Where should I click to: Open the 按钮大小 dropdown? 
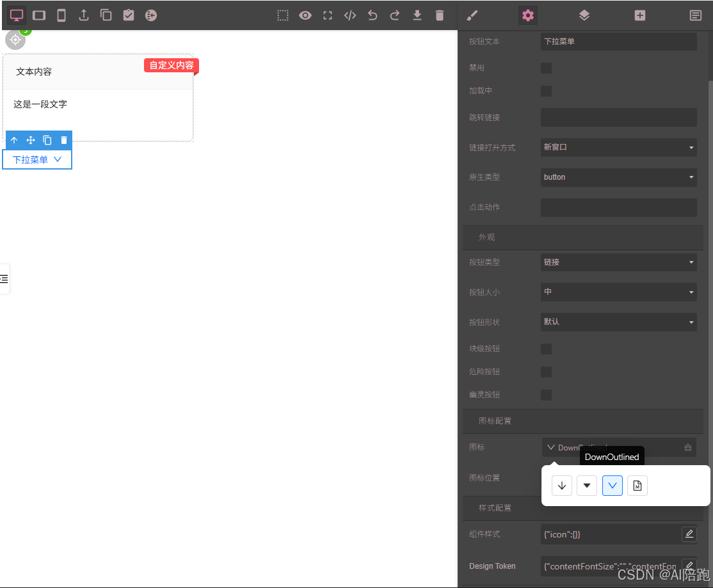coord(618,292)
